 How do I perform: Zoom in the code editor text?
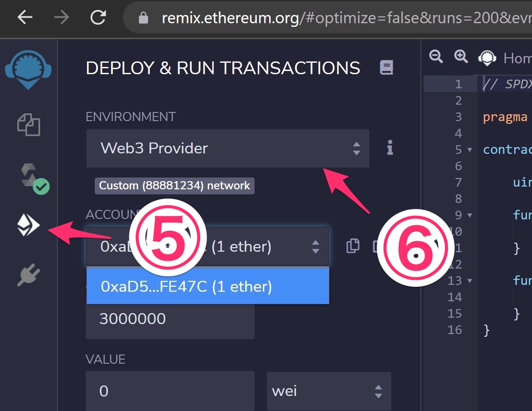tap(460, 56)
